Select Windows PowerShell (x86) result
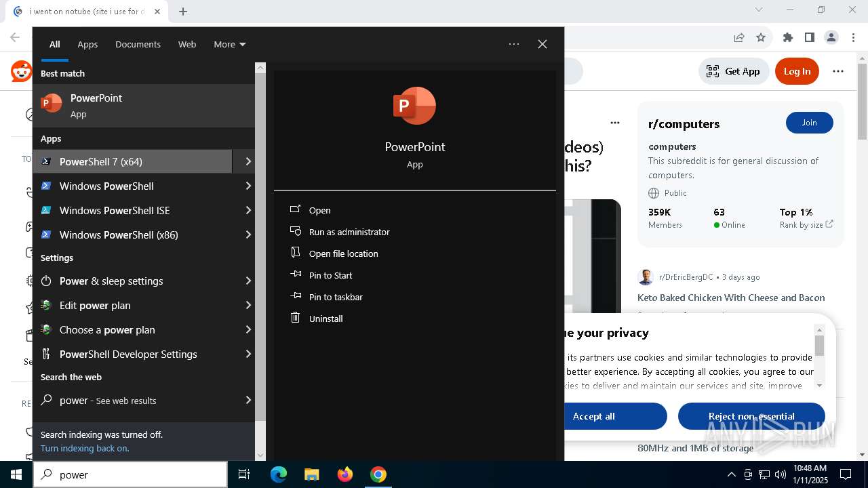This screenshot has height=488, width=868. (133, 235)
